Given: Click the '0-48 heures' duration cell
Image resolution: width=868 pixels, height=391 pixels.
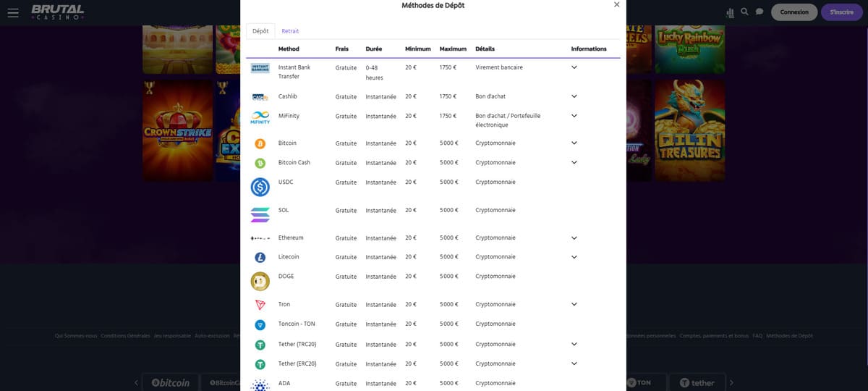Looking at the screenshot, I should coord(375,72).
